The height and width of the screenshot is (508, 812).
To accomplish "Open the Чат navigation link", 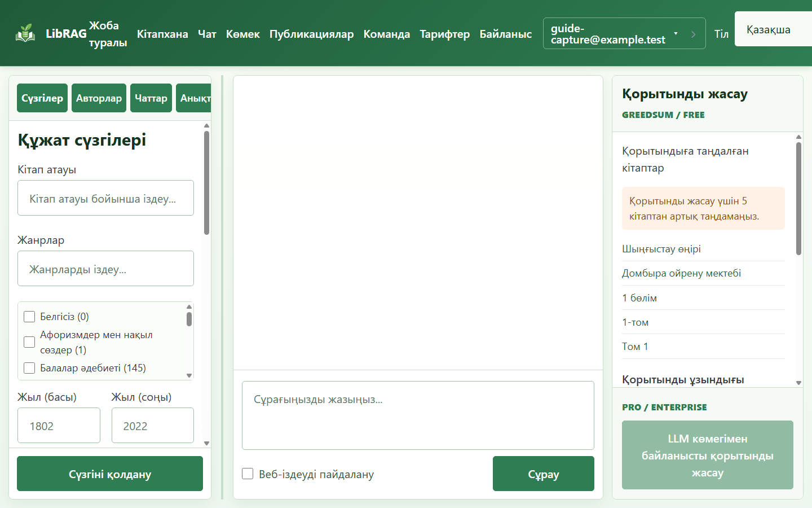I will tap(207, 34).
